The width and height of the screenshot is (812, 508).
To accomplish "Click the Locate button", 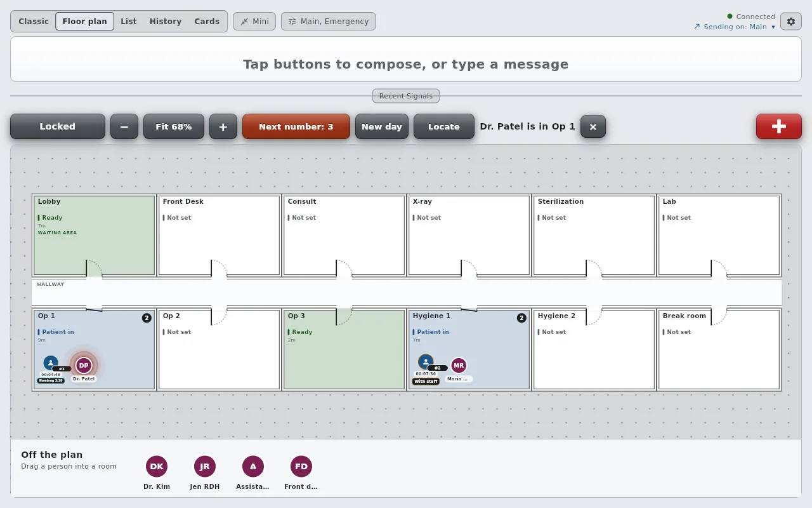I will 444,126.
